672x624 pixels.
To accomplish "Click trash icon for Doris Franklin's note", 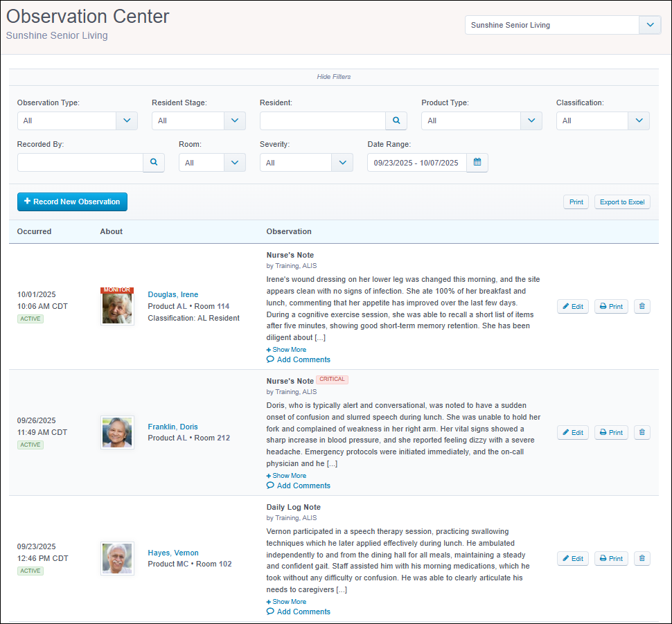I will tap(642, 432).
